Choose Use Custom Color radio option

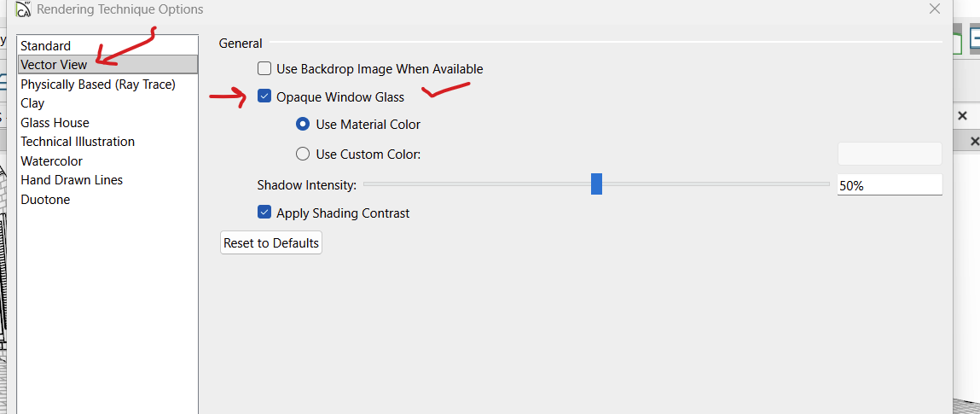(x=303, y=155)
